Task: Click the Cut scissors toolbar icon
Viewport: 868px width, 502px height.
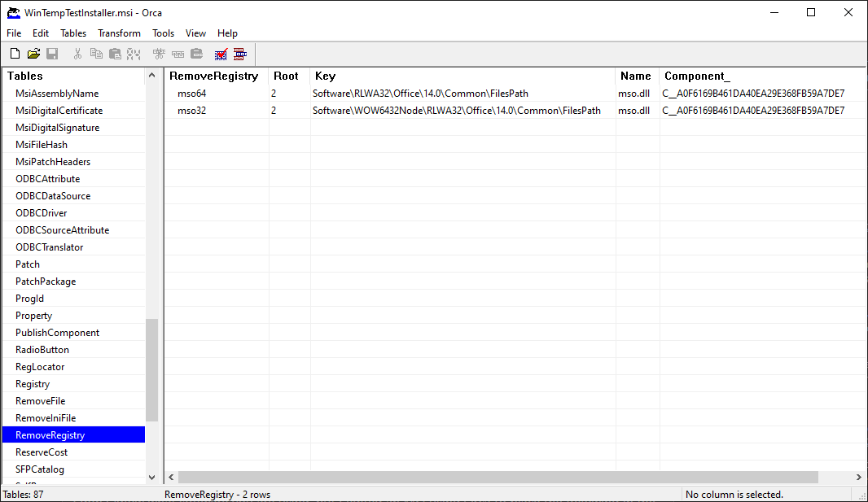Action: click(77, 54)
